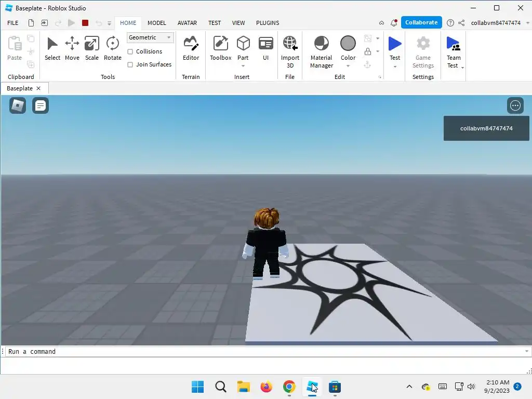
Task: Click the Edit section expand launcher
Action: [x=380, y=77]
